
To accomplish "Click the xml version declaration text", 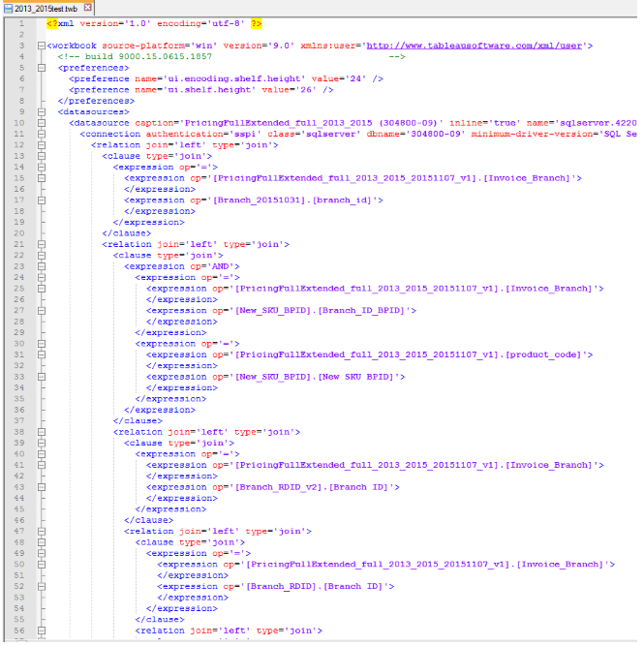I will 154,23.
